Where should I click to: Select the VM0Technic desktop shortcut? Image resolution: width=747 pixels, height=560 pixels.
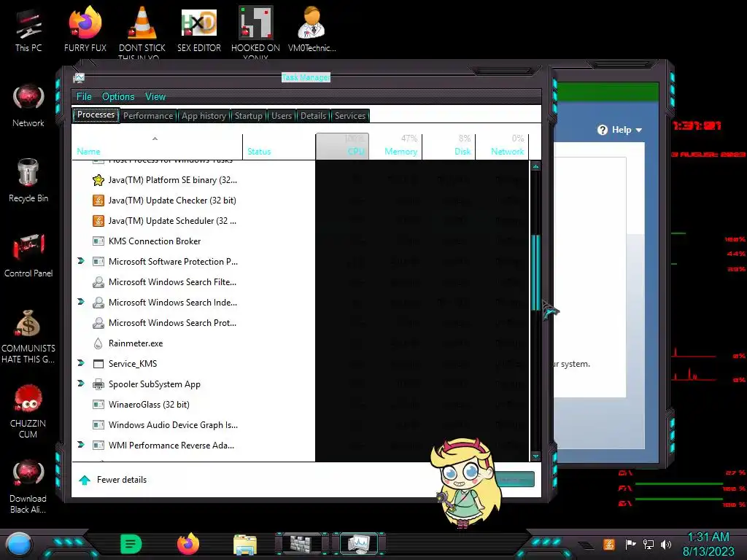pyautogui.click(x=312, y=29)
